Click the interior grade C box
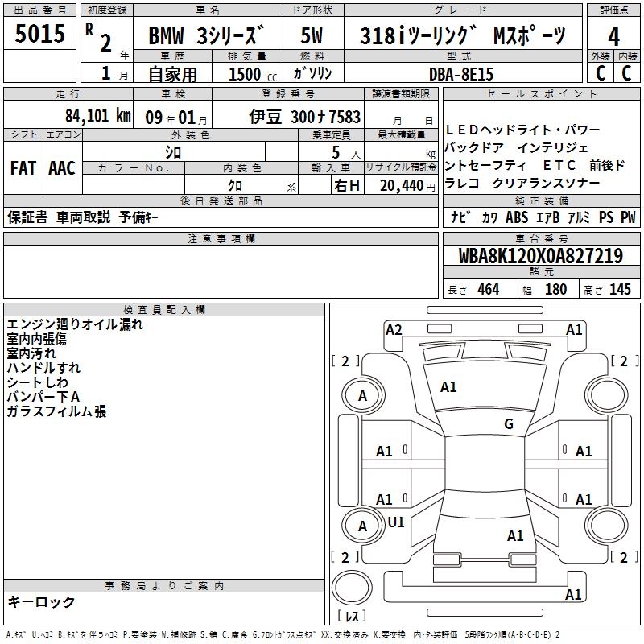Screen dimensions: 644x644 coord(626,72)
